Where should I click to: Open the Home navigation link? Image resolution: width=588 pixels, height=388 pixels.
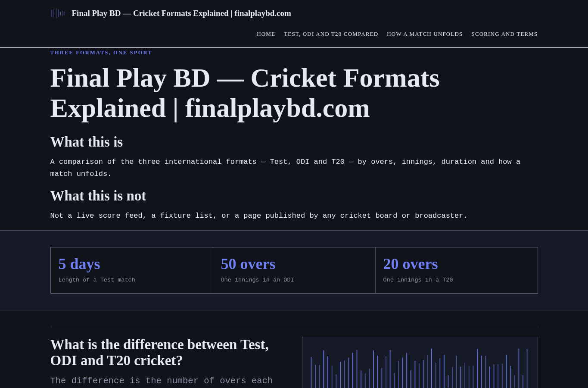tap(266, 34)
